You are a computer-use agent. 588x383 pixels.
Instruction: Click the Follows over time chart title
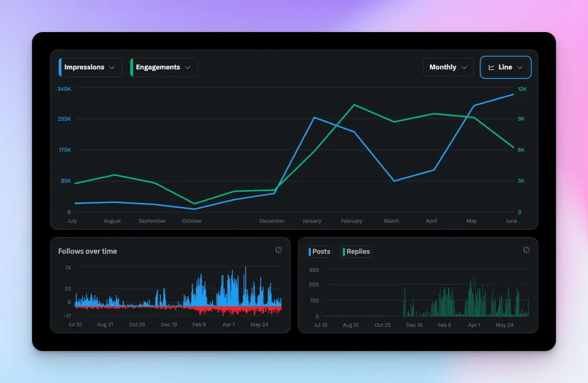(87, 251)
